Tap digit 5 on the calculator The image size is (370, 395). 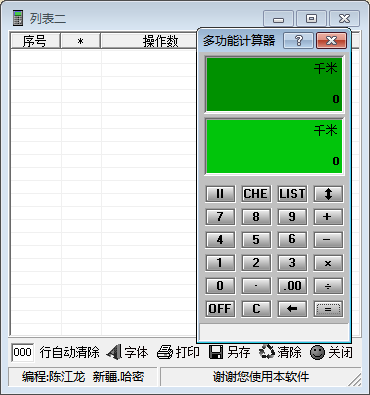pos(256,240)
